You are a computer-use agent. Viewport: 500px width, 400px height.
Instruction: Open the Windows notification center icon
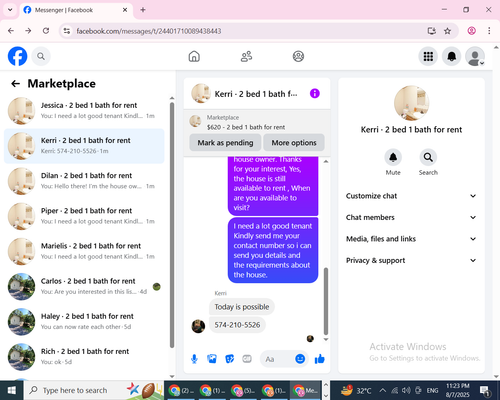(x=484, y=390)
